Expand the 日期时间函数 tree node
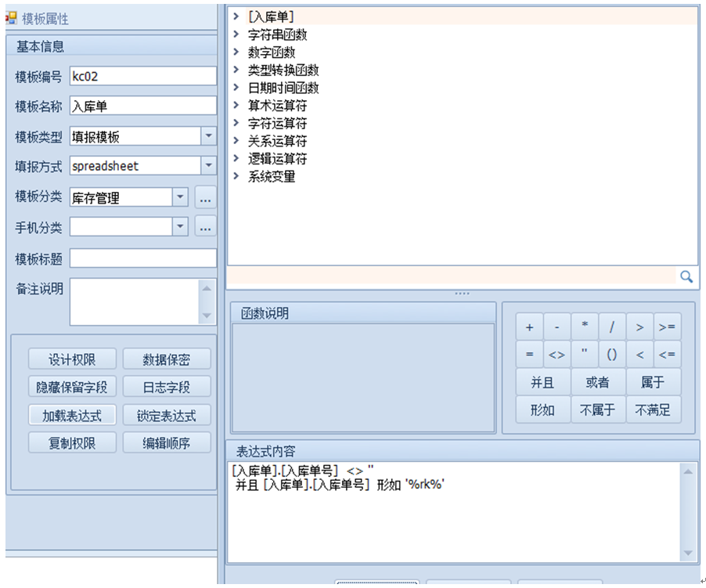The width and height of the screenshot is (706, 588). coord(236,88)
